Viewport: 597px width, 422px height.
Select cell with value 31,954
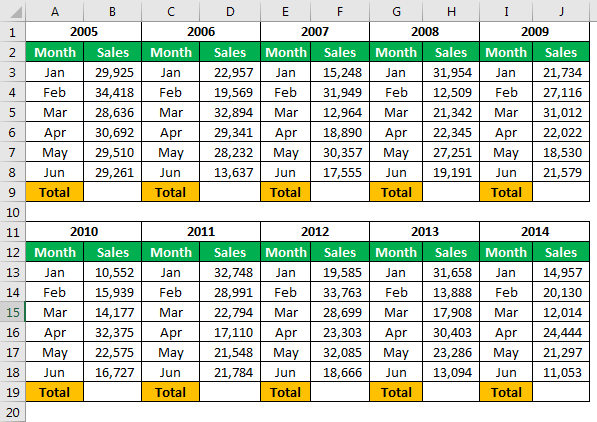451,72
